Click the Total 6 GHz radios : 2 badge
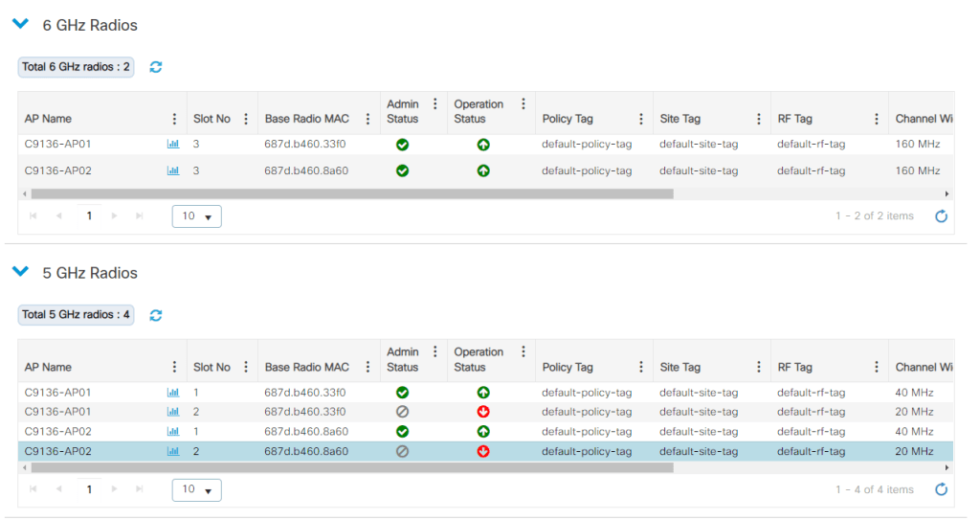980x520 pixels. [76, 67]
